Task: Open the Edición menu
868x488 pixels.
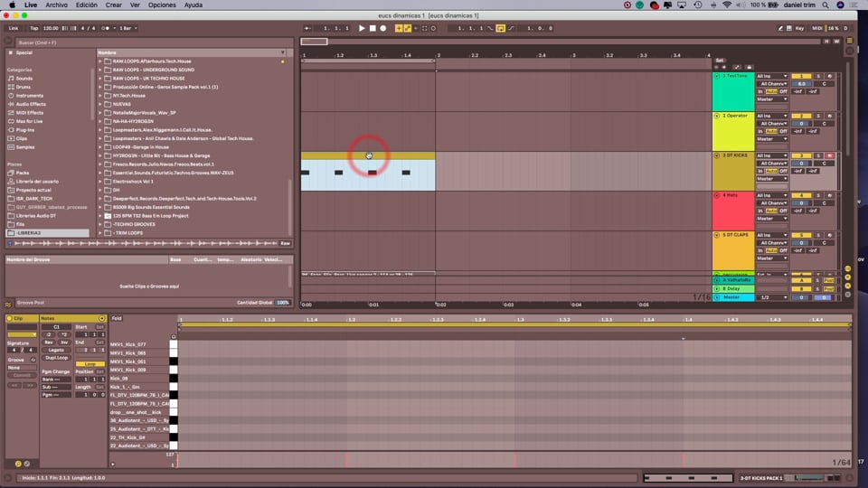Action: [x=87, y=5]
